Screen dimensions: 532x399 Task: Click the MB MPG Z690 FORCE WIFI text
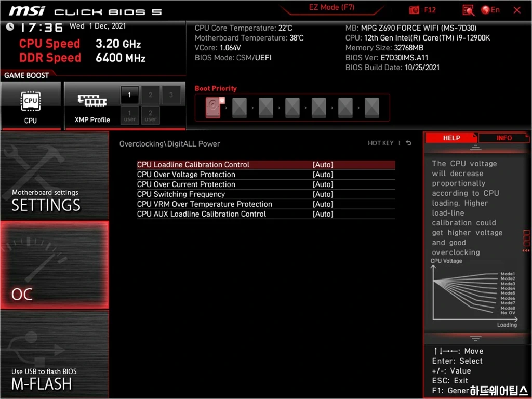coord(411,28)
